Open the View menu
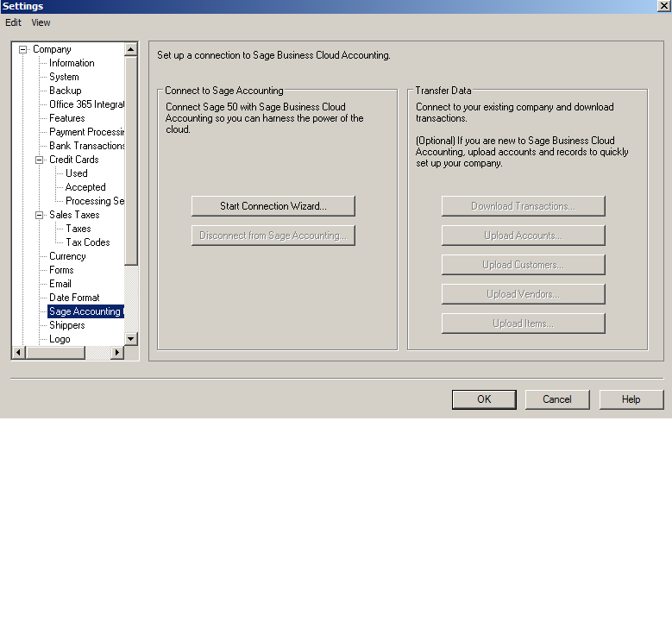Viewport: 672px width, 628px height. pyautogui.click(x=41, y=22)
